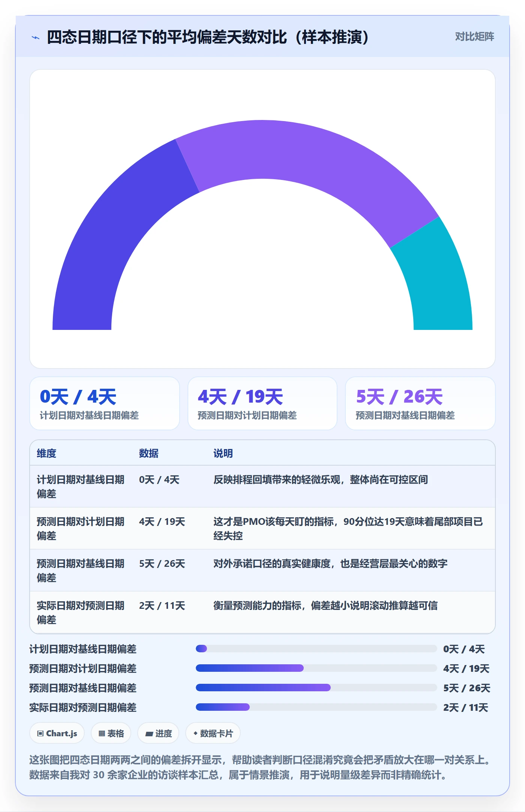The image size is (525, 812).
Task: Select table cell 预测日期对计划日期偏差
Action: (x=81, y=529)
